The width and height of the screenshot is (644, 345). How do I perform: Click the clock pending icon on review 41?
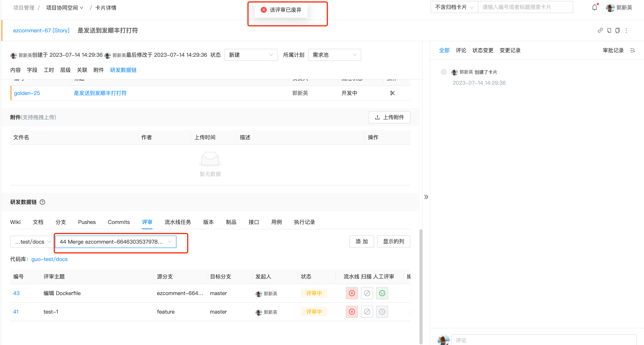(382, 312)
